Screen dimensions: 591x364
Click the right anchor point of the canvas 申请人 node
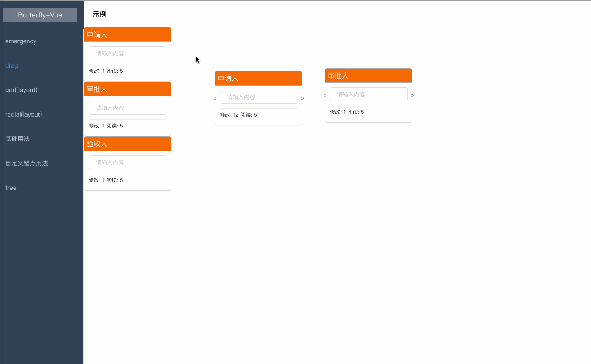[x=302, y=98]
